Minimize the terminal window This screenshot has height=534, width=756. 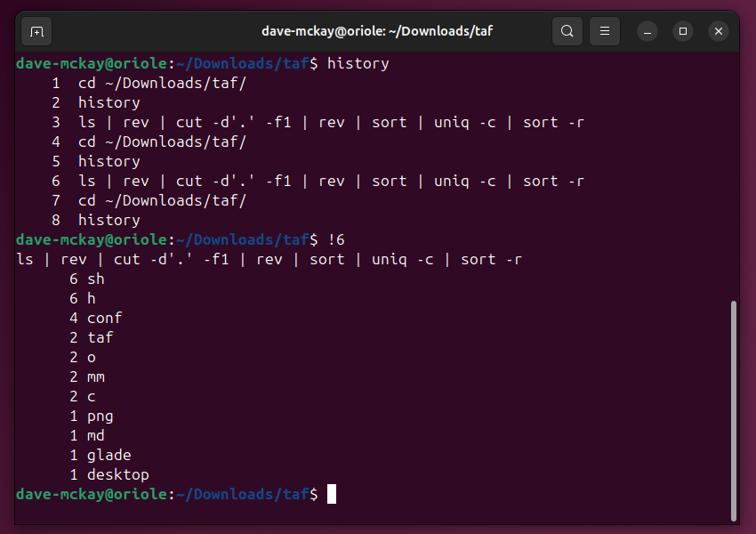pos(648,31)
